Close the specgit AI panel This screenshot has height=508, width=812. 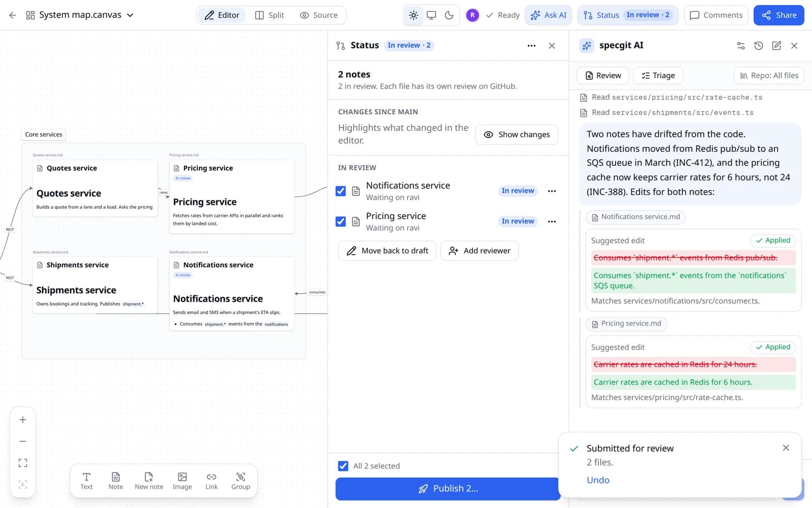794,46
